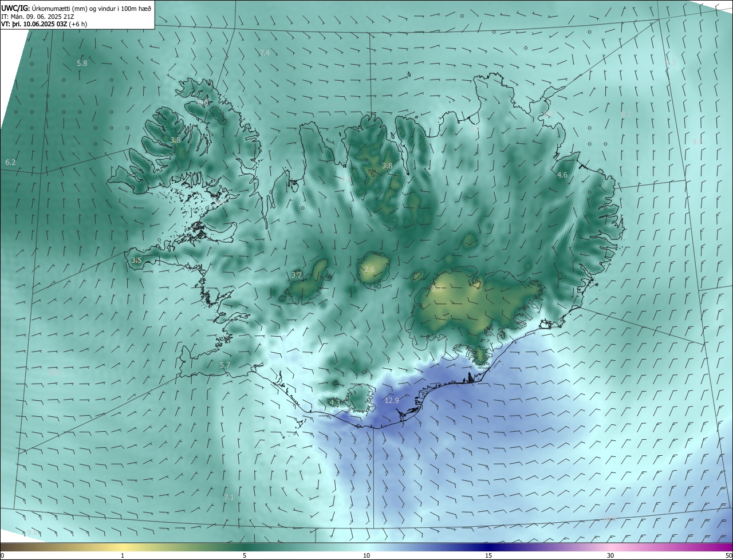Screen dimensions: 733x560
Task: Click the 'VT: þri. 10.06.2025 03Z (+6 h)' line
Action: click(x=44, y=25)
